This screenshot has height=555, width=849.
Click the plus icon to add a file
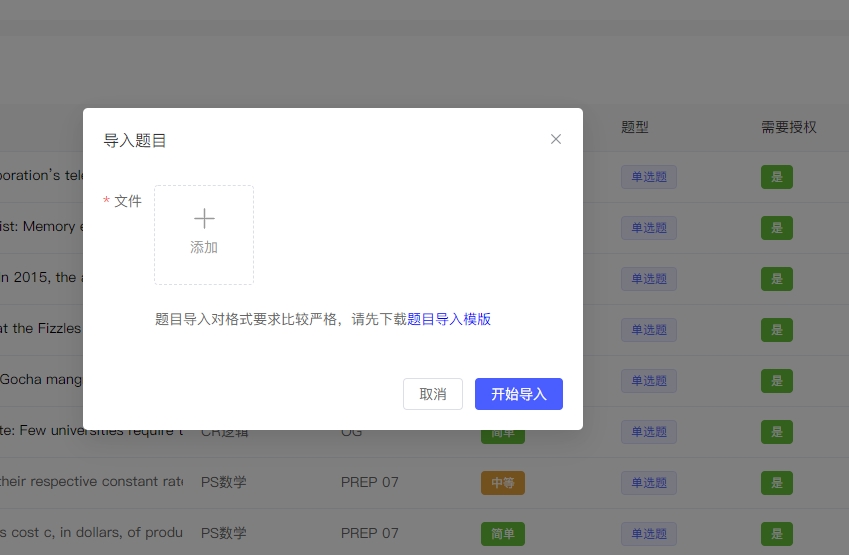204,219
